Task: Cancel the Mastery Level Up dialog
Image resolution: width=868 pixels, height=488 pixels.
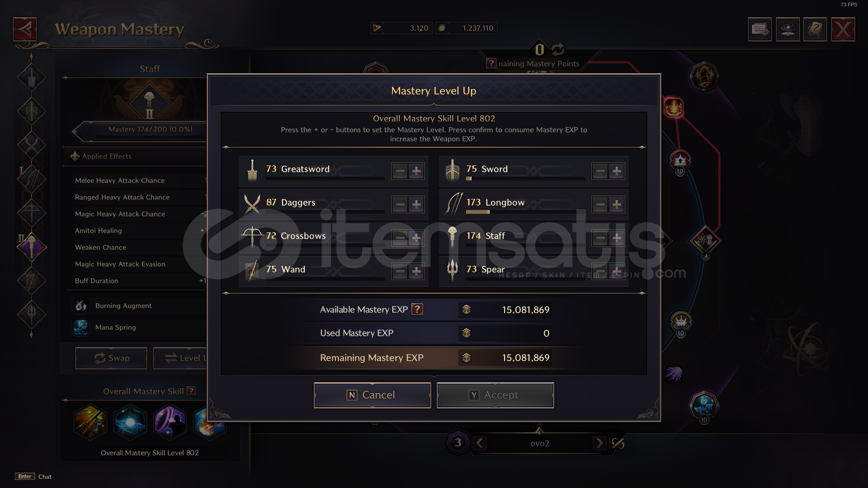Action: pyautogui.click(x=372, y=395)
